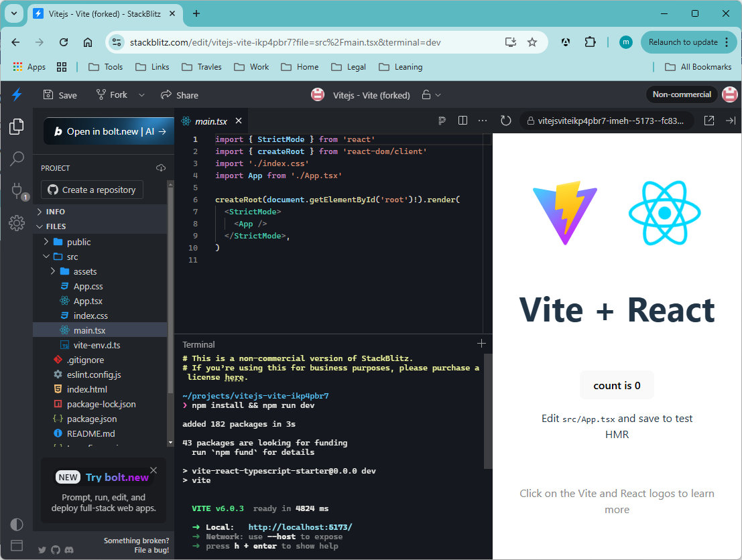Fork the project

[x=112, y=95]
